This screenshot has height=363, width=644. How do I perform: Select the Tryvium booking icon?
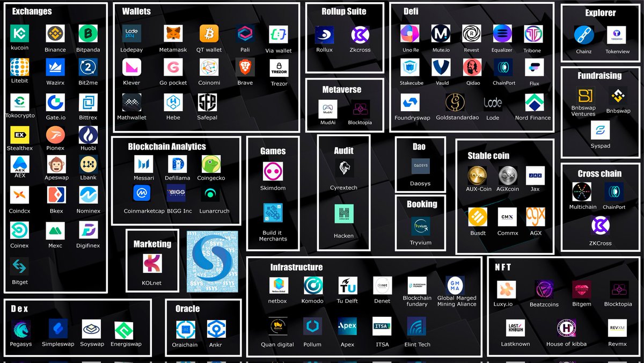tap(421, 227)
